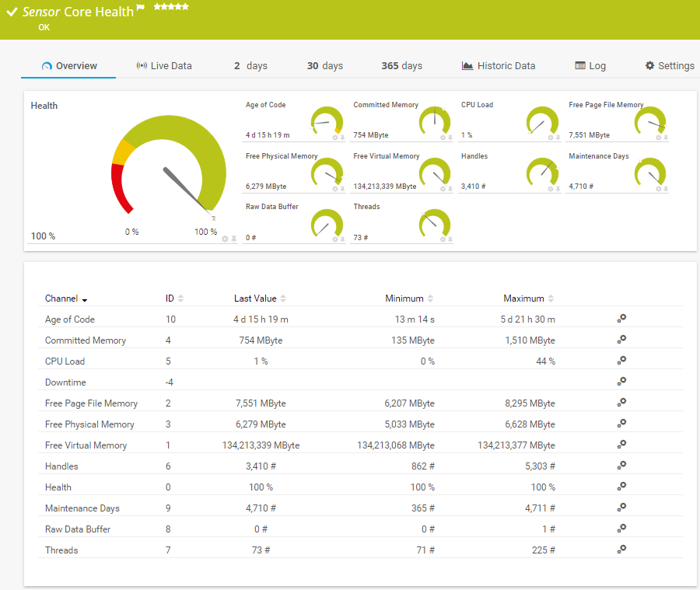
Task: Open channel settings for Handles row
Action: 621,465
